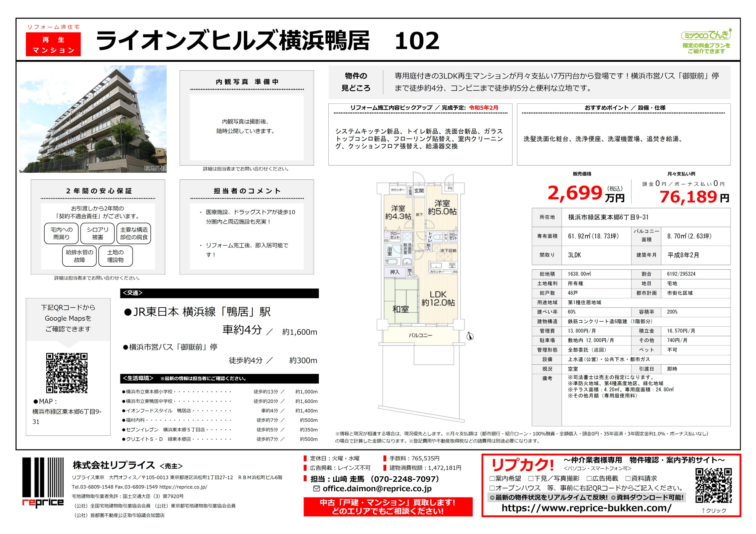Check the 案内希望 checkbox
This screenshot has width=756, height=534.
(492, 478)
